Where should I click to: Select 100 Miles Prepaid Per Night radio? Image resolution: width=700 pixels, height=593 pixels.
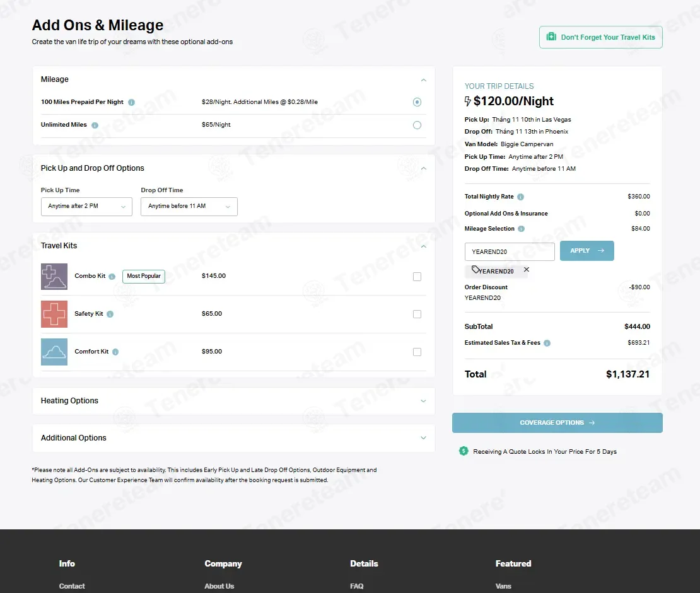coord(417,102)
